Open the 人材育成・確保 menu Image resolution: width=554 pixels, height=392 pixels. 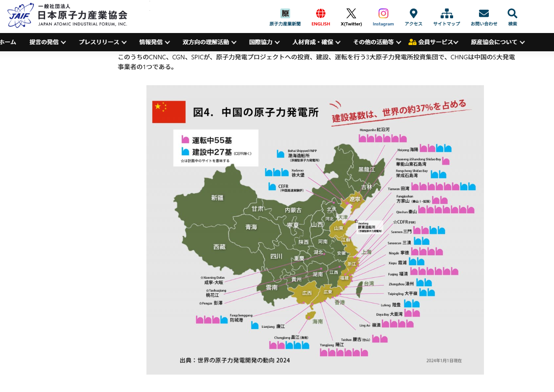[x=317, y=42]
